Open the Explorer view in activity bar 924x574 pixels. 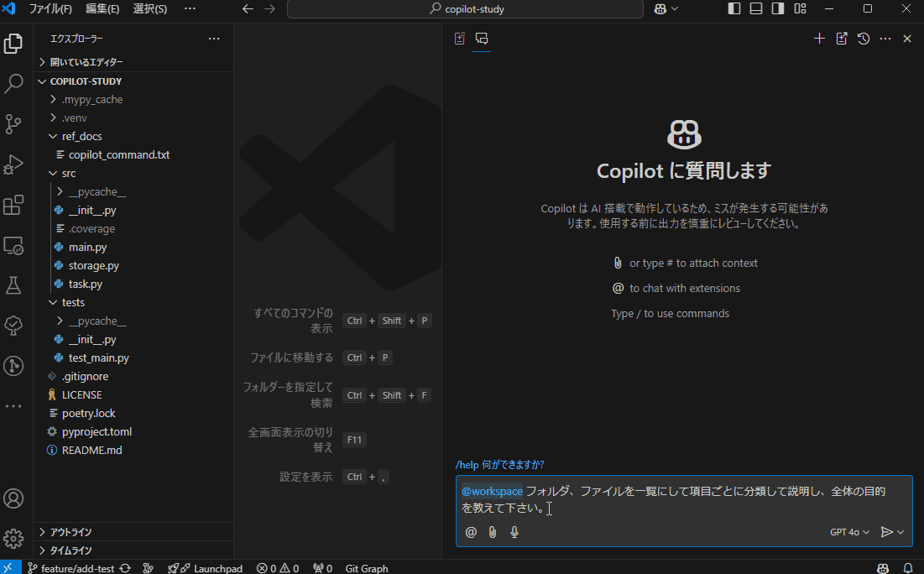pos(13,44)
